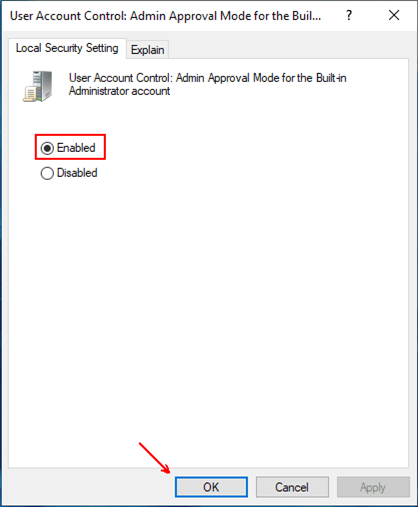Viewport: 418px width, 507px height.
Task: Confirm changes with the OK button
Action: click(x=211, y=487)
